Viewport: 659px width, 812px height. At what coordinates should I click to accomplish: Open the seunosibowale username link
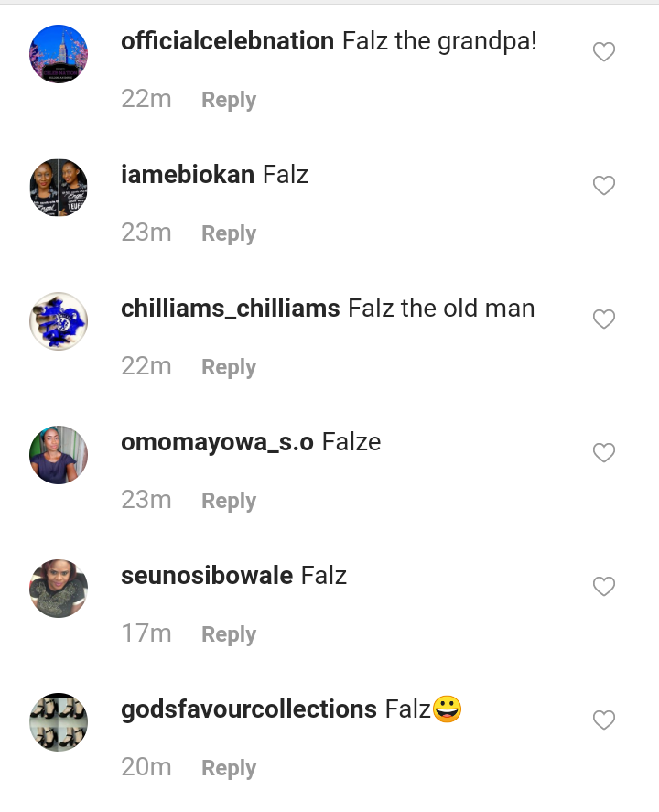click(207, 576)
